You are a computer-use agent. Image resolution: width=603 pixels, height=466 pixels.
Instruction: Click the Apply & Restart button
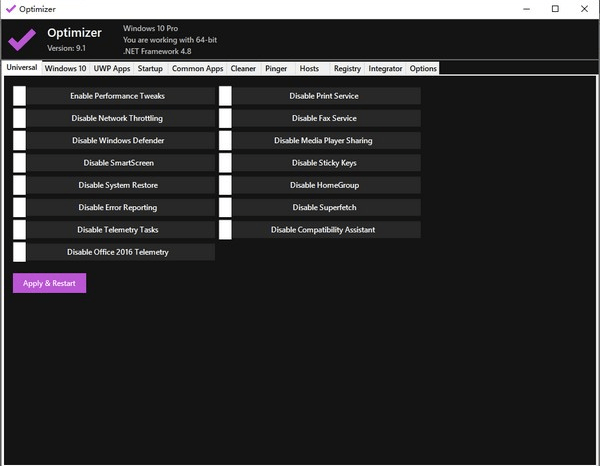tap(49, 283)
